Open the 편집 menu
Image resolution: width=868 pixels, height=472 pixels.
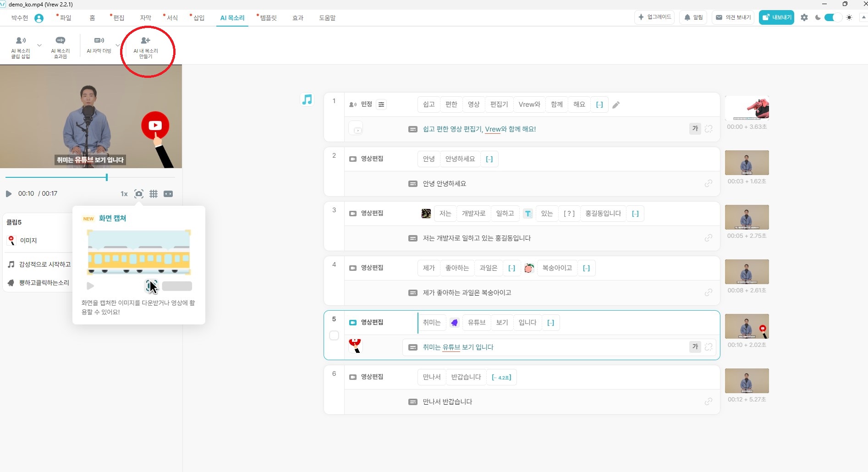[x=119, y=18]
